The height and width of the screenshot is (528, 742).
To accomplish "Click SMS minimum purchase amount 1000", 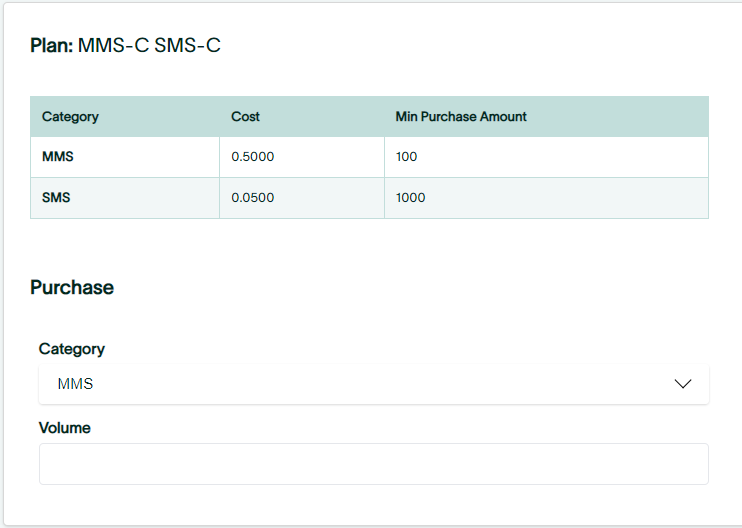I will click(410, 198).
